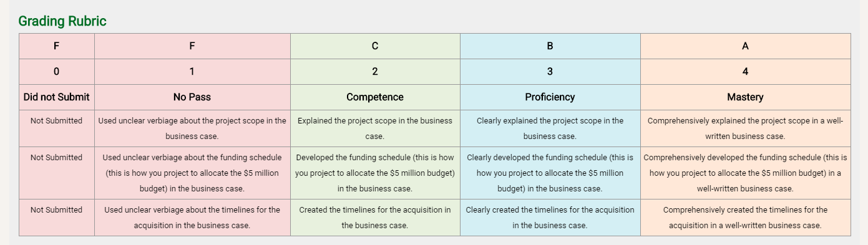The image size is (868, 245).
Task: Select No Pass project scope criterion cell
Action: (x=192, y=128)
